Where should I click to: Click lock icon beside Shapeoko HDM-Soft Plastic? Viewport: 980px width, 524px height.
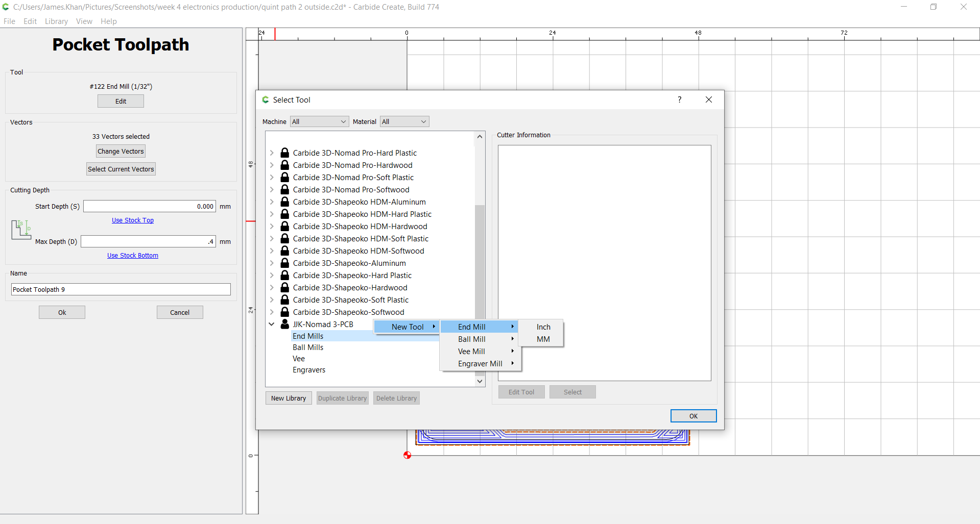[285, 238]
